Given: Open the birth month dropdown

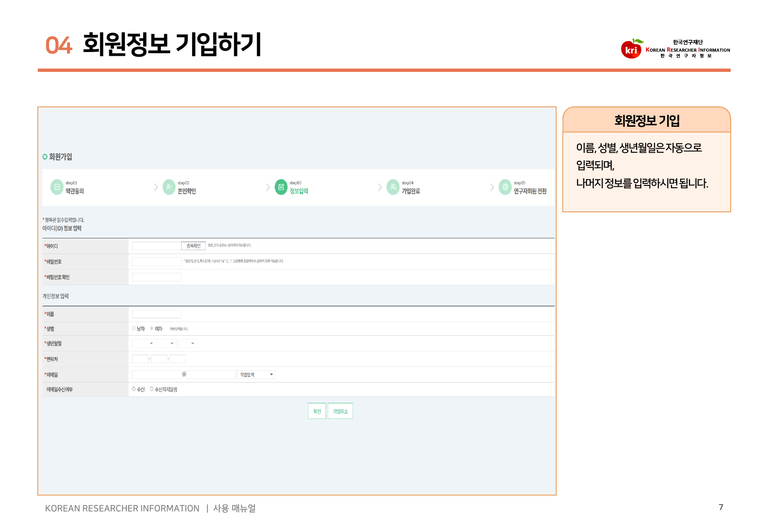Looking at the screenshot, I should click(x=166, y=343).
